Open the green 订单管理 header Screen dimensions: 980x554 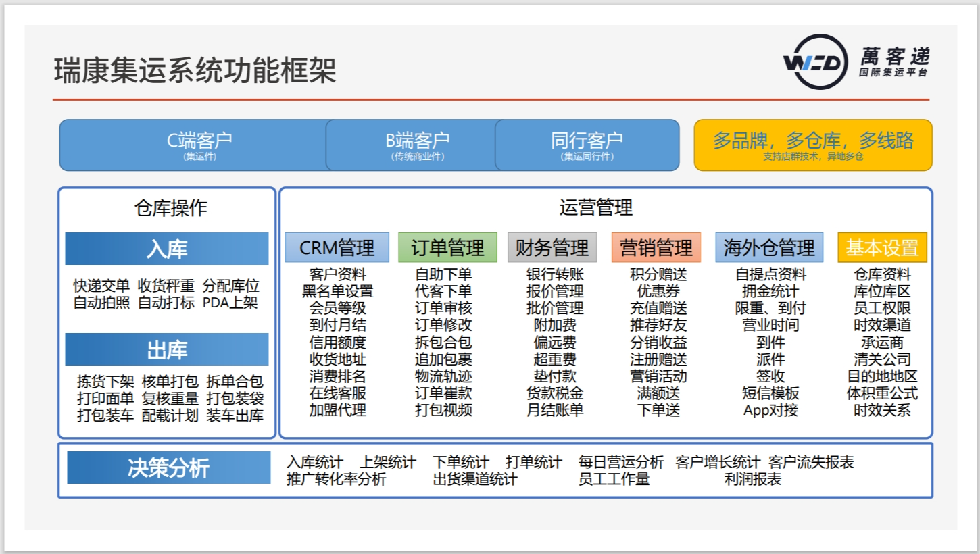point(447,248)
